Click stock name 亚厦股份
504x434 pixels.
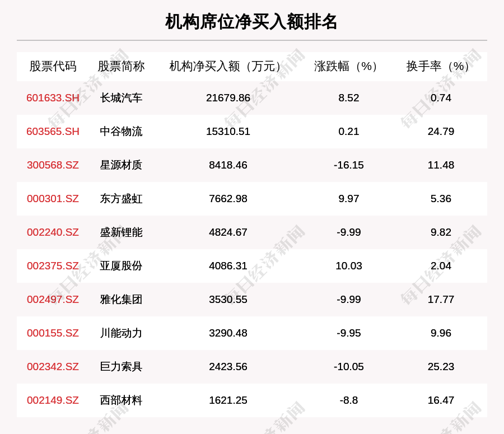[121, 266]
